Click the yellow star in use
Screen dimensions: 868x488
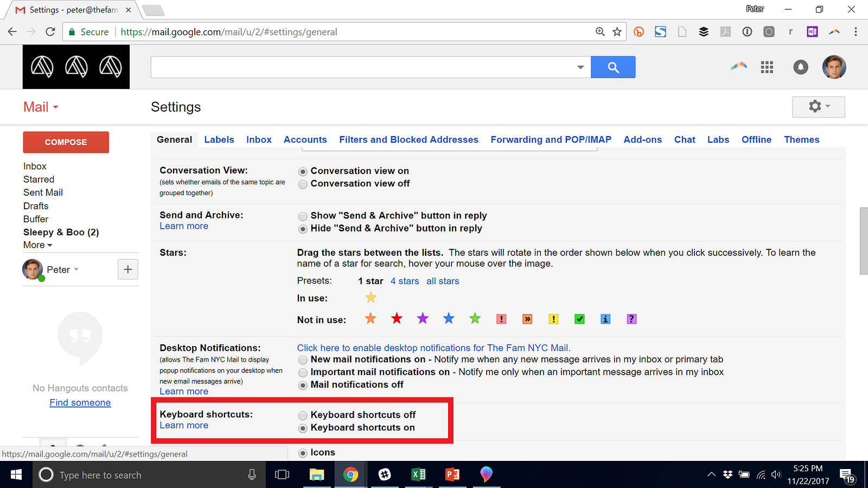pyautogui.click(x=371, y=297)
